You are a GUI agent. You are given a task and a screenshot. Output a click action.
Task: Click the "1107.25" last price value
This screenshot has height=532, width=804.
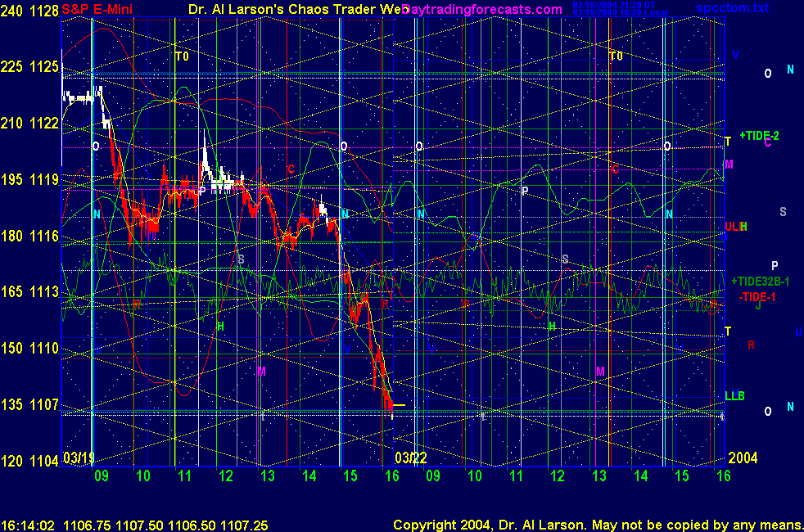click(x=244, y=525)
